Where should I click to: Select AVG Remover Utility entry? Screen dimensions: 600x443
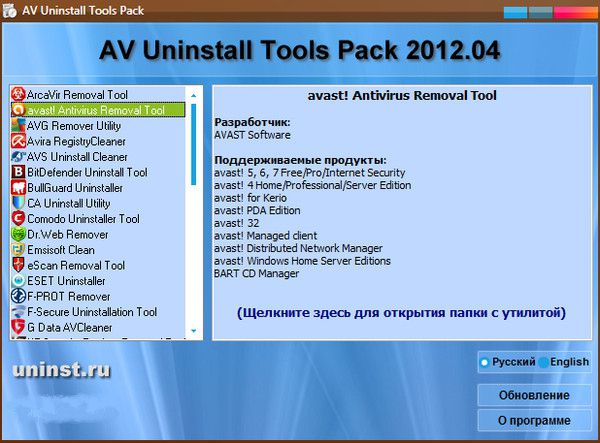[x=98, y=126]
